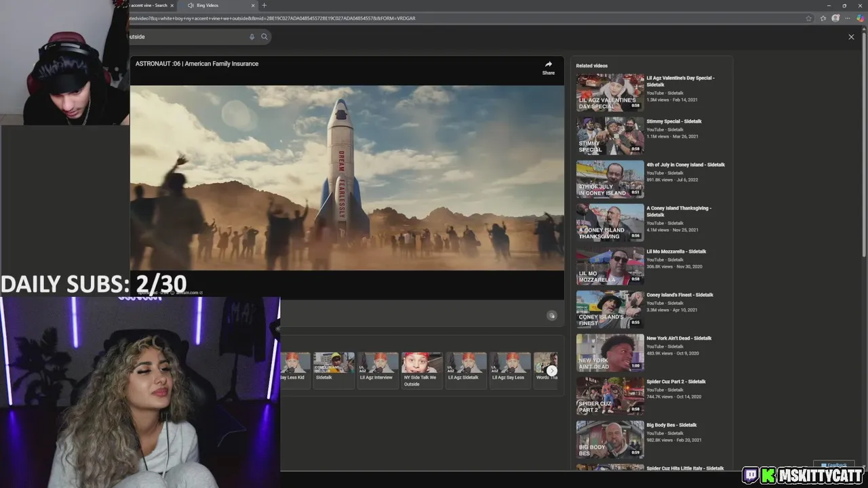Image resolution: width=868 pixels, height=488 pixels.
Task: Click the rocket video player to pause
Action: click(347, 178)
